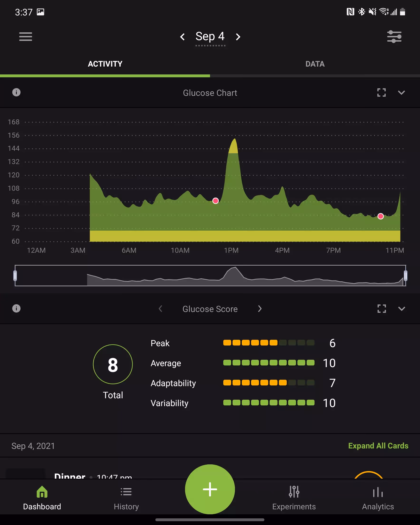The height and width of the screenshot is (525, 420).
Task: Go to previous day with left arrow
Action: (183, 37)
